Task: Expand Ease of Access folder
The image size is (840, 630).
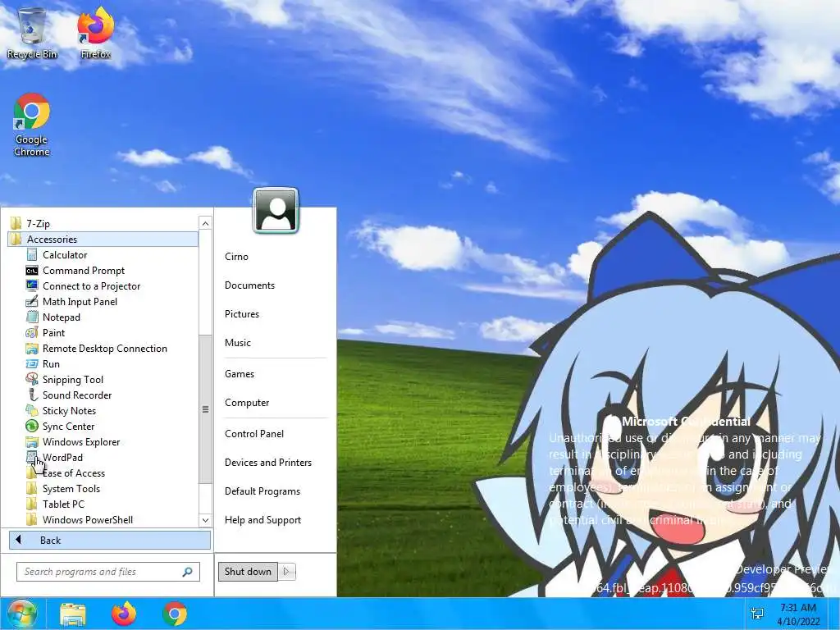Action: [73, 473]
